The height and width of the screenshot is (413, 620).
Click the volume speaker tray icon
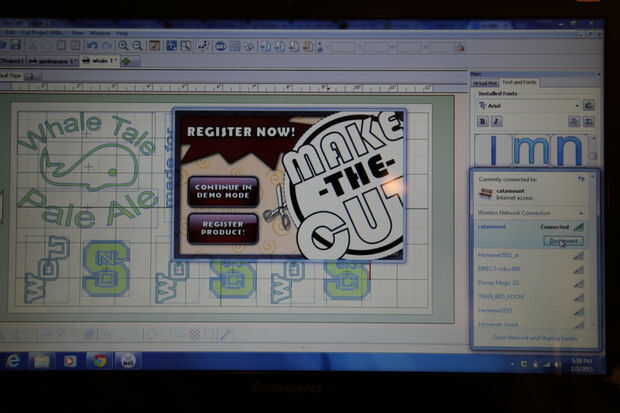coord(558,364)
